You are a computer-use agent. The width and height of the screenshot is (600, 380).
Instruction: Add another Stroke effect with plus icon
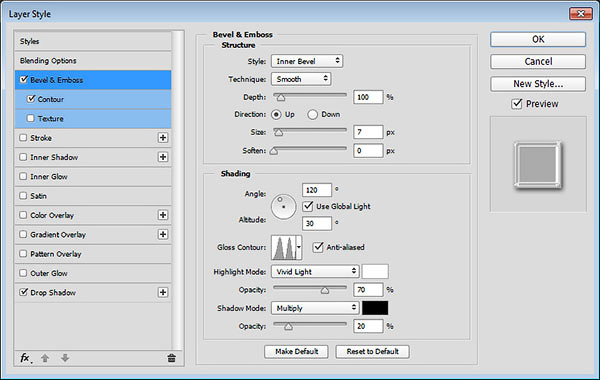click(x=163, y=138)
